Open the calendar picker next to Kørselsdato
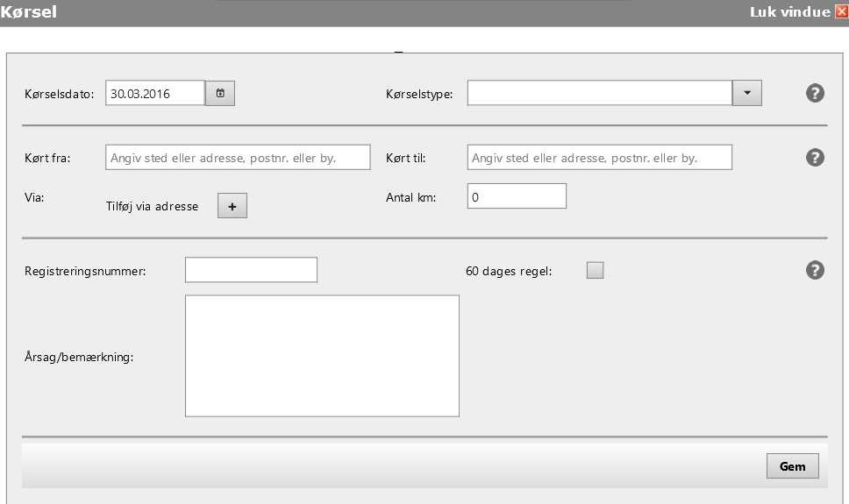The width and height of the screenshot is (849, 504). (x=220, y=93)
